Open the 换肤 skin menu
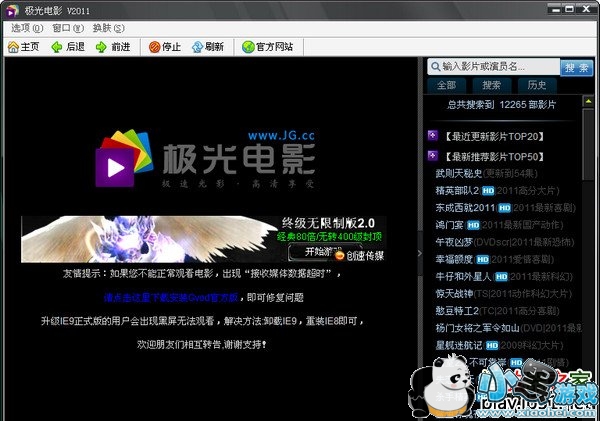Image resolution: width=600 pixels, height=421 pixels. point(108,28)
